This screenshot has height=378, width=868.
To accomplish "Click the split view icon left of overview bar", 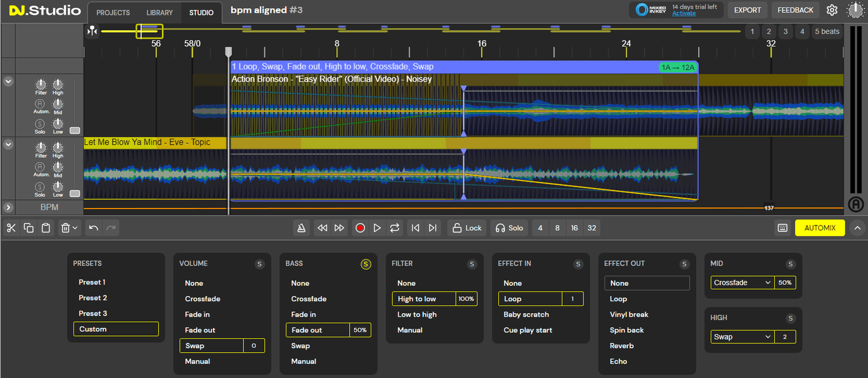I will tap(92, 31).
